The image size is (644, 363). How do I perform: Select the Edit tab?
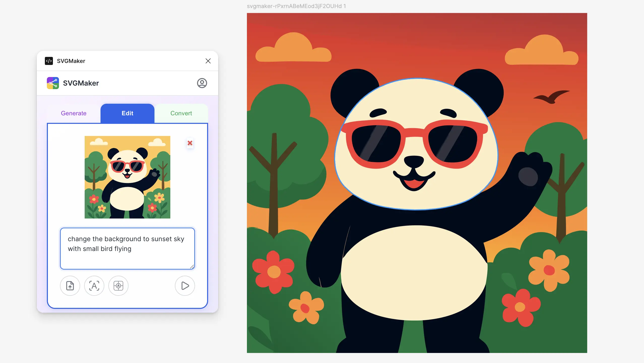(127, 113)
